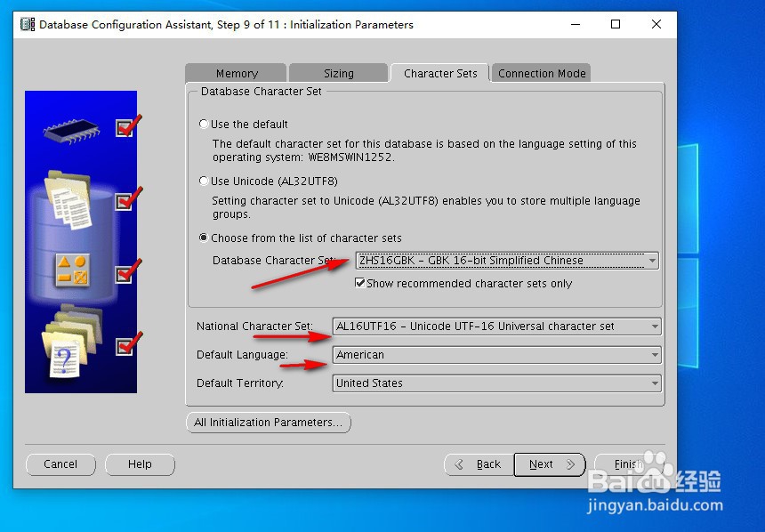Close the Database Configuration Assistant window
This screenshot has width=765, height=532.
(x=656, y=24)
